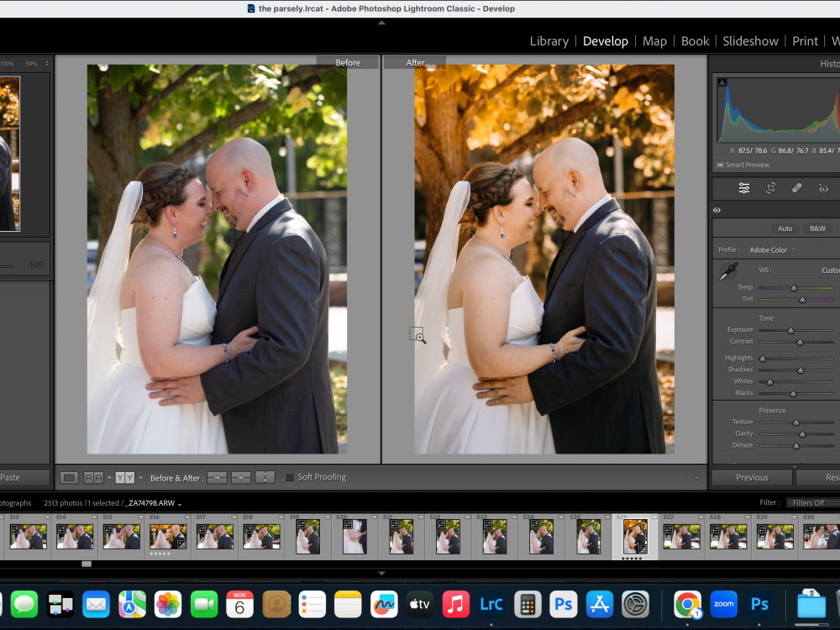Click the Smart Preview indicator
This screenshot has width=840, height=630.
(743, 165)
